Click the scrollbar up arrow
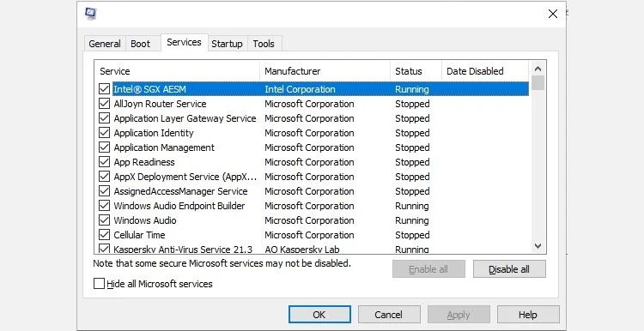Viewport: 644px width, 331px height. [538, 69]
